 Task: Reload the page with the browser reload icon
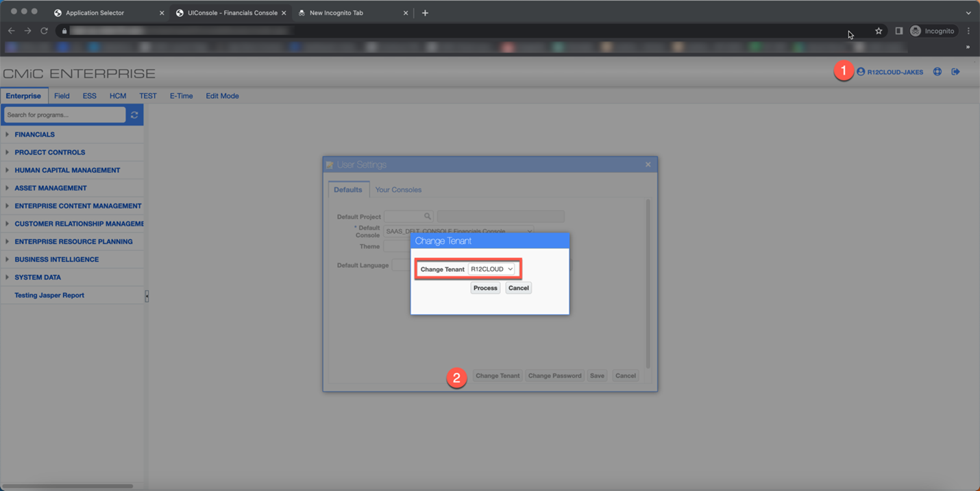pos(44,31)
